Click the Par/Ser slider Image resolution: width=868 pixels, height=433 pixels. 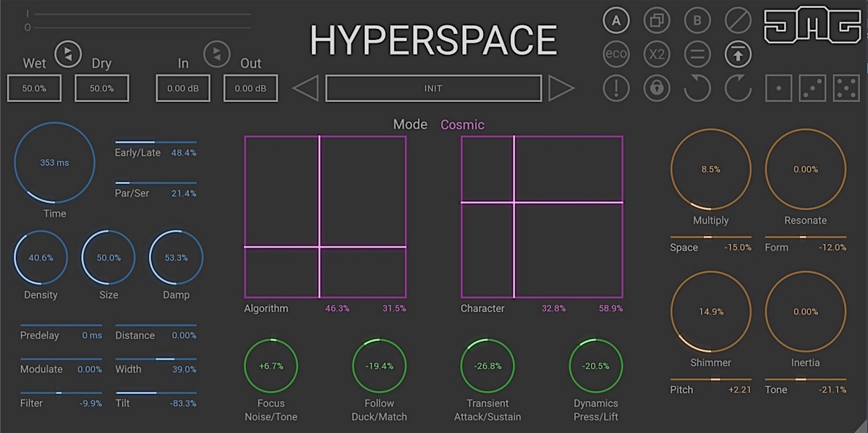(x=156, y=182)
